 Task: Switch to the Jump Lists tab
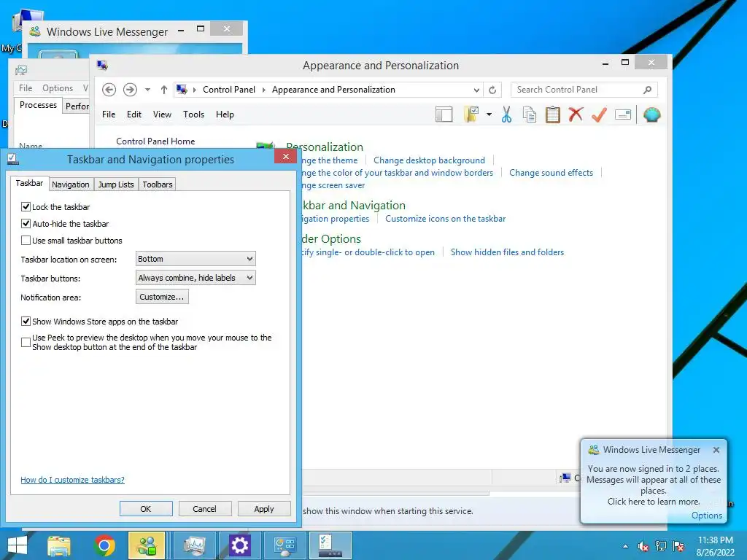coord(116,184)
